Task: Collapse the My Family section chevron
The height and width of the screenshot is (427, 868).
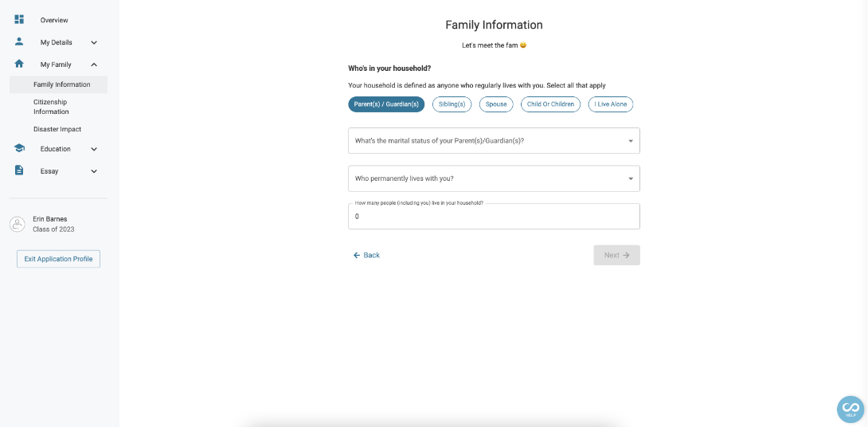Action: click(x=94, y=65)
